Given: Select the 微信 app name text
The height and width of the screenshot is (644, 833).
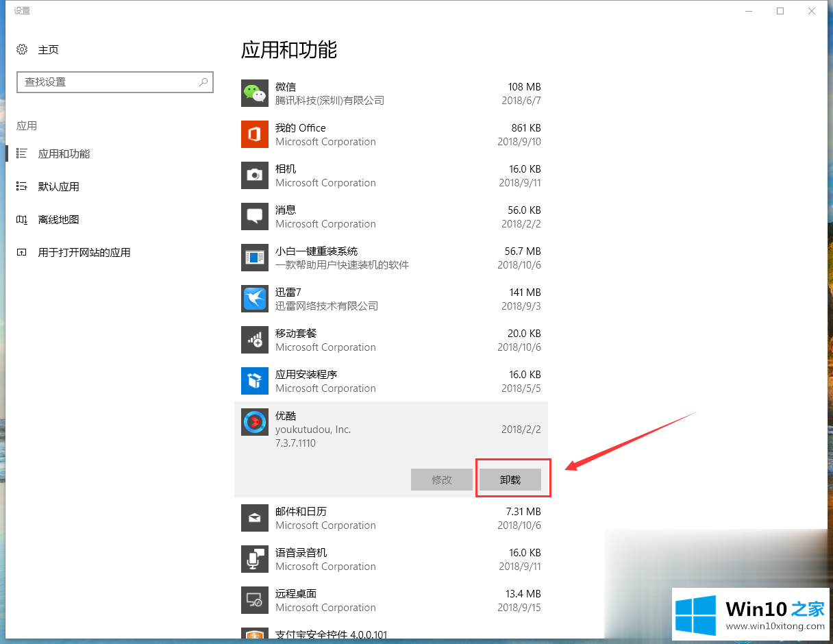Looking at the screenshot, I should coord(286,86).
